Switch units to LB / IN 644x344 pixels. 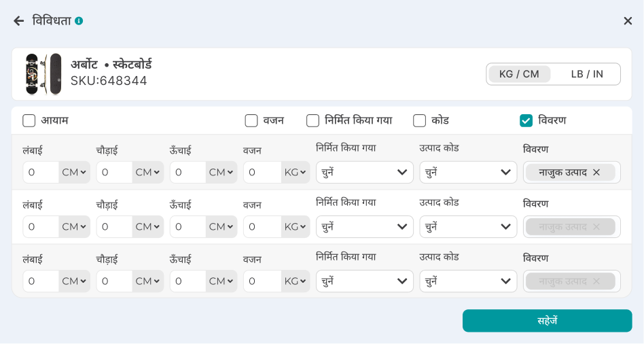coord(587,74)
